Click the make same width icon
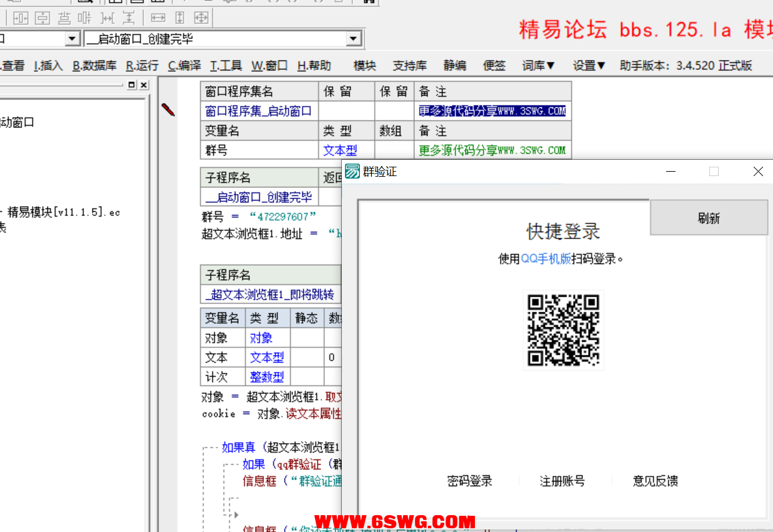Screen dimensions: 773x532 pos(159,18)
